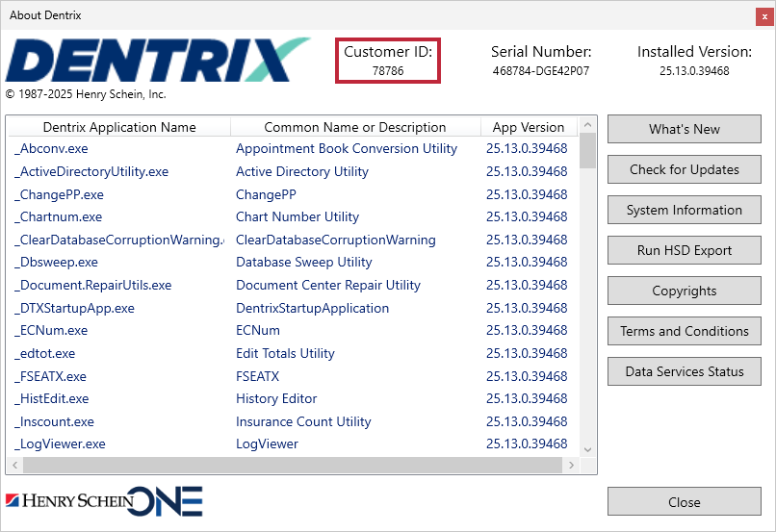The width and height of the screenshot is (776, 532).
Task: Run HSD Export
Action: coord(684,250)
